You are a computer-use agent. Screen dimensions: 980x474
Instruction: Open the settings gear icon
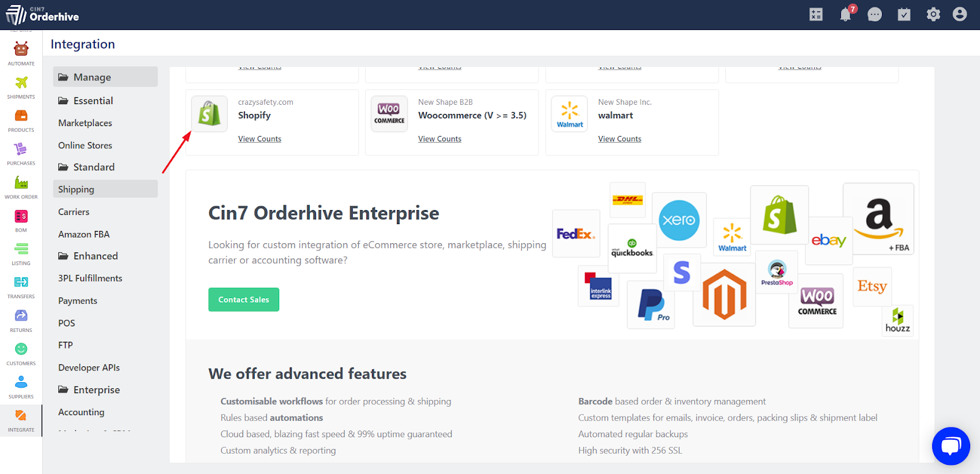tap(933, 14)
